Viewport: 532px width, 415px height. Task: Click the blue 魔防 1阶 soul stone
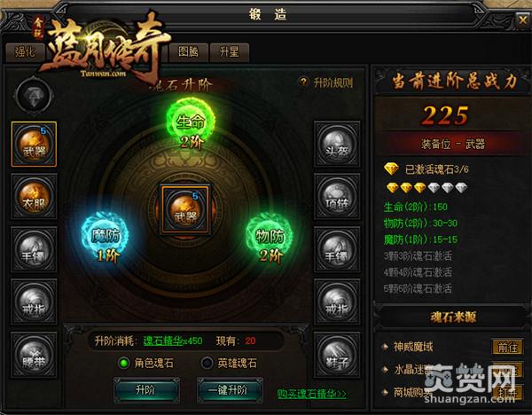(106, 239)
